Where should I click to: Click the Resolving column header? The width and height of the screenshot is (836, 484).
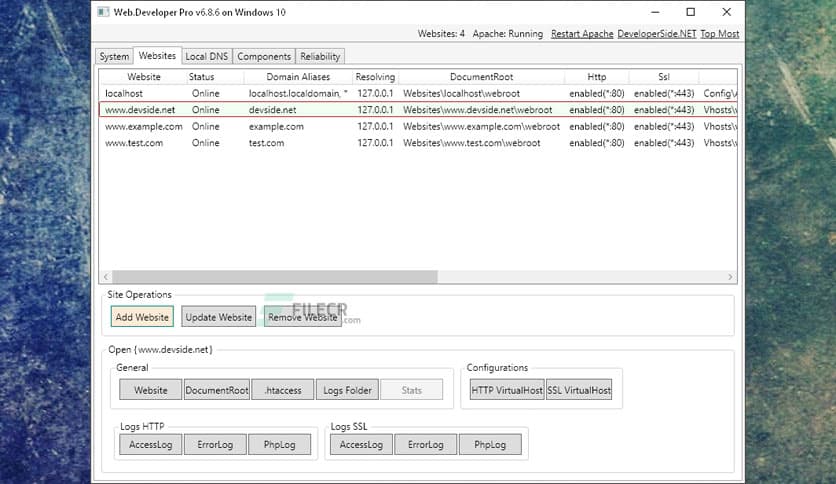375,77
